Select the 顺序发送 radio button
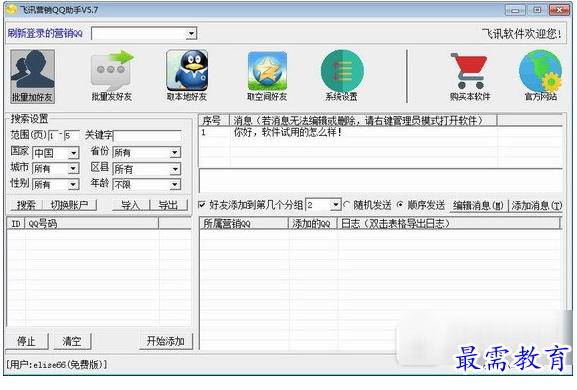The height and width of the screenshot is (390, 577). click(x=400, y=205)
